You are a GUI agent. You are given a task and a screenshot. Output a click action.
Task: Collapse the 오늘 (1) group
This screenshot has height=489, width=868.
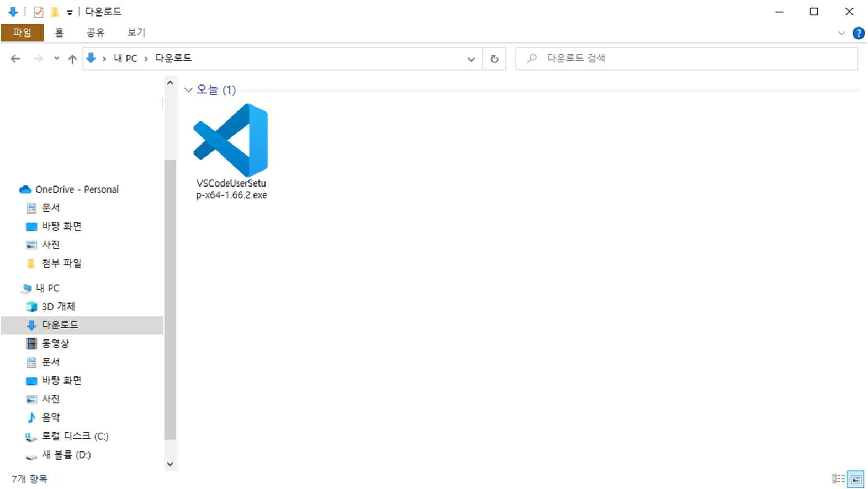click(x=188, y=90)
